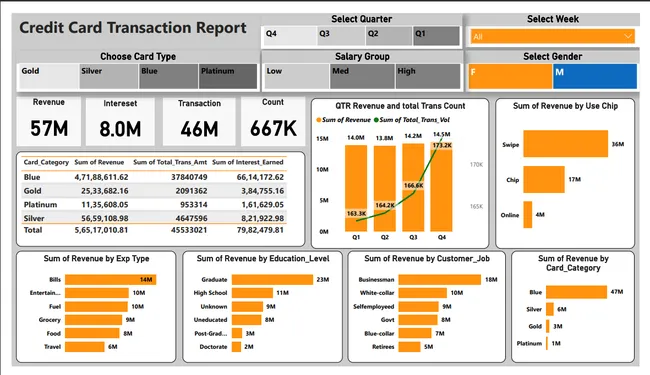Viewport: 650px width, 375px height.
Task: Pick the Med salary group tile
Action: point(363,76)
